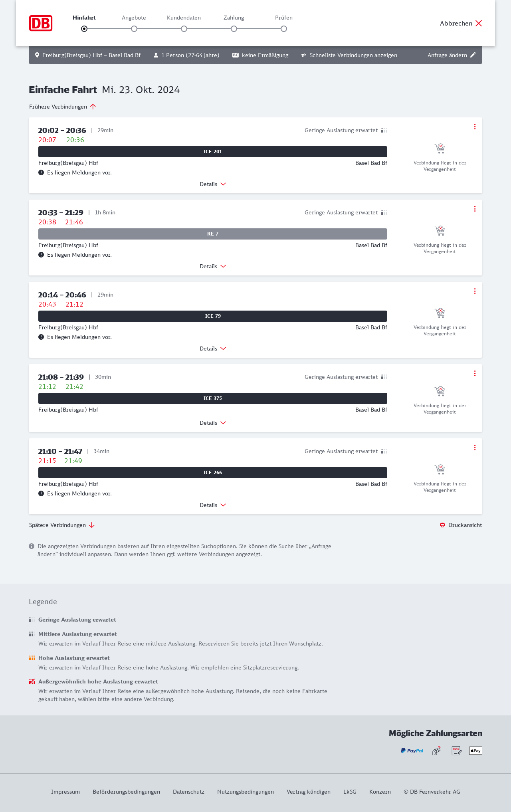Viewport: 511px width, 812px height.
Task: Click the Abbrechen close icon
Action: 479,23
